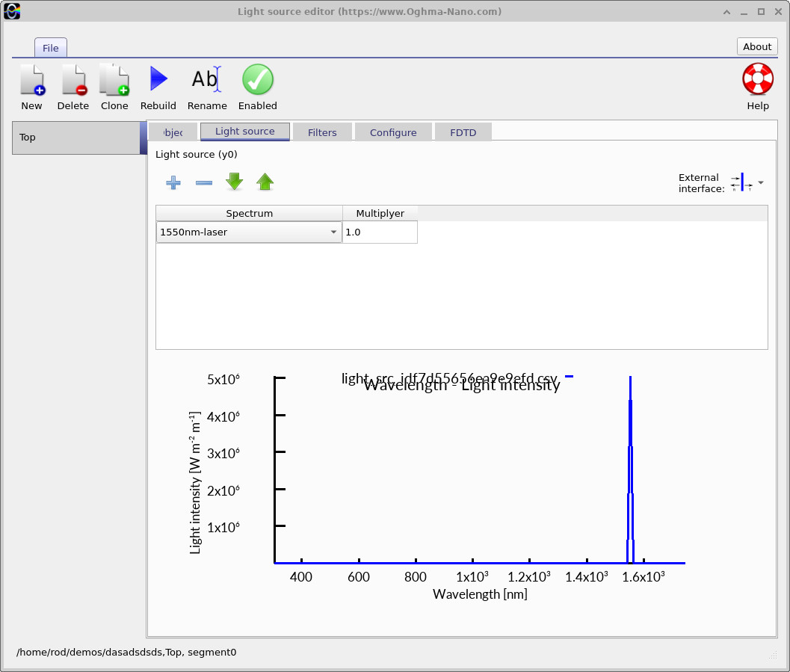This screenshot has width=790, height=672.
Task: Select the Top light source in list
Action: coord(79,138)
